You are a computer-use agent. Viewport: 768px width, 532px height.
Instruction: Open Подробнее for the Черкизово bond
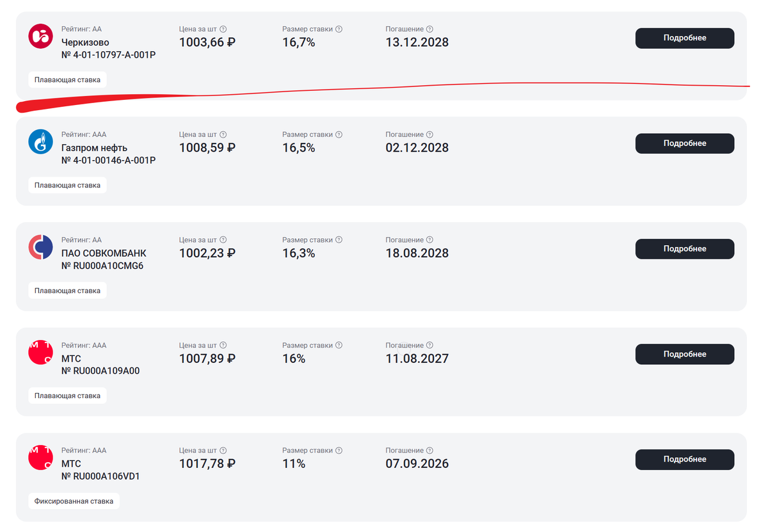click(684, 38)
